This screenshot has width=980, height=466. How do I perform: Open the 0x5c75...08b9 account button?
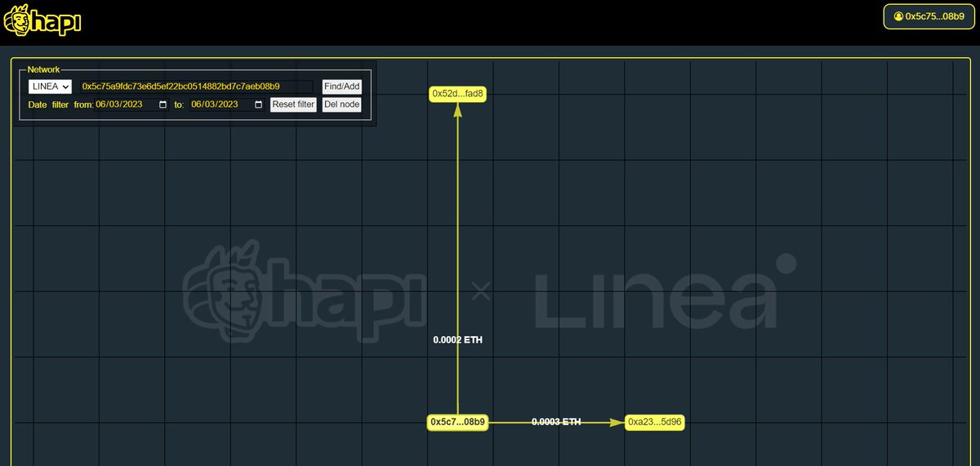[x=929, y=16]
